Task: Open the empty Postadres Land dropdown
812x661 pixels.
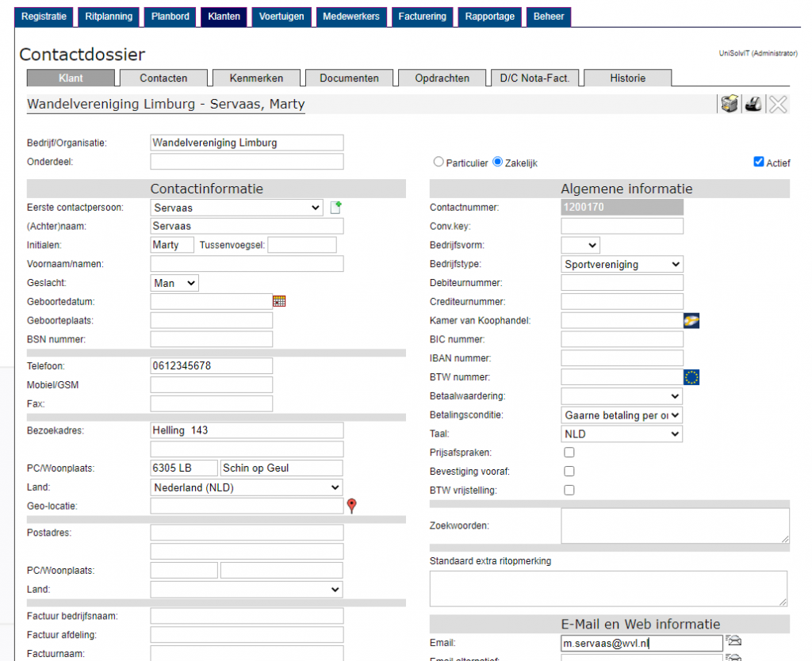Action: [x=247, y=590]
